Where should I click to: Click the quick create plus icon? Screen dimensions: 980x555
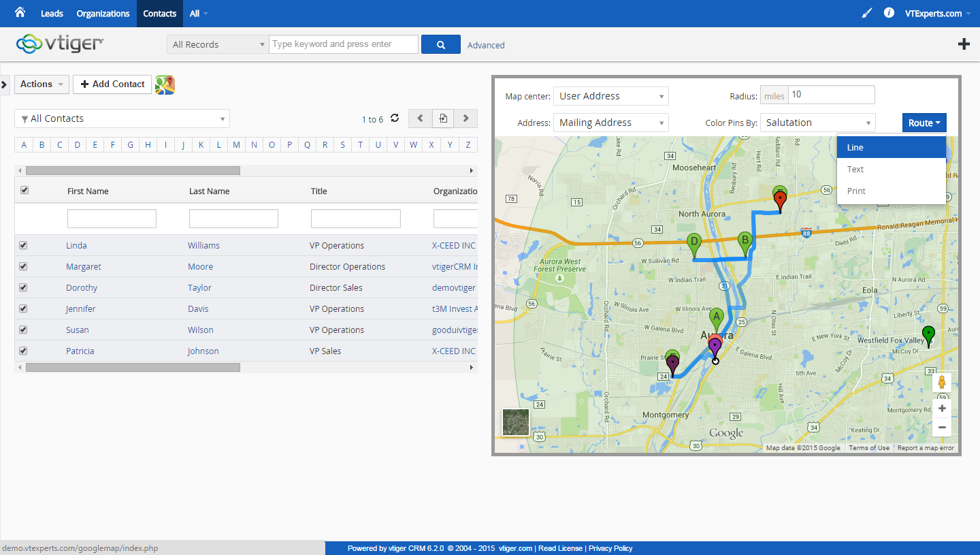(964, 44)
